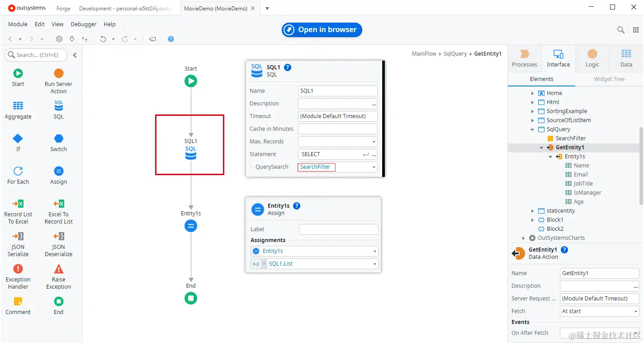Open Entity1s Assign help question mark
Image resolution: width=644 pixels, height=343 pixels.
(x=297, y=206)
